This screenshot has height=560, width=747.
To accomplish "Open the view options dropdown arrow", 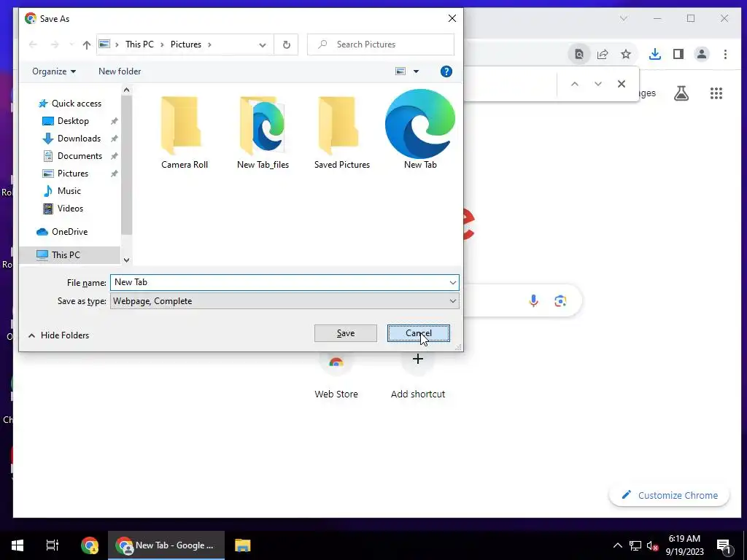I will [416, 71].
